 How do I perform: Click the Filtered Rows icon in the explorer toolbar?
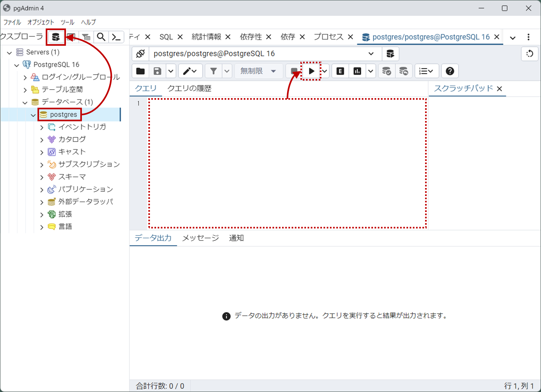point(86,37)
